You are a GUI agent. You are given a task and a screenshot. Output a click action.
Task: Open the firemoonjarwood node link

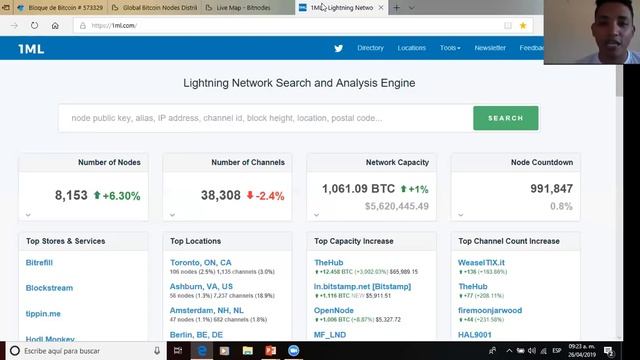[490, 310]
